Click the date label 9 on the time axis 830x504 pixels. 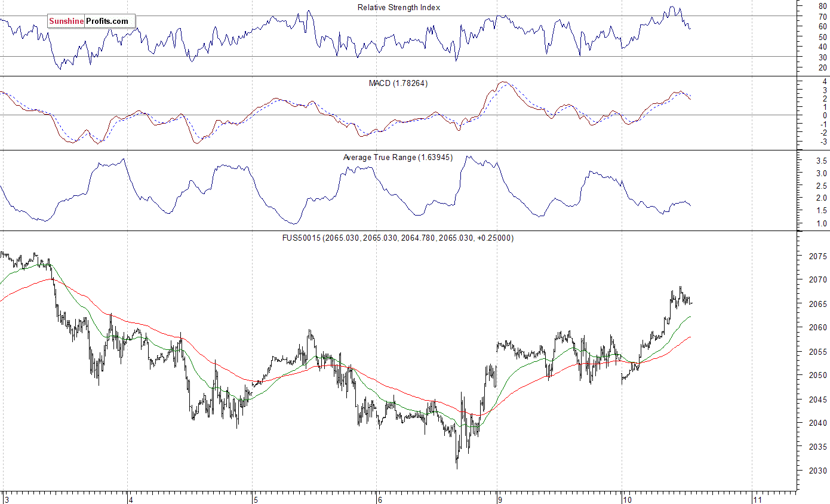[x=499, y=499]
